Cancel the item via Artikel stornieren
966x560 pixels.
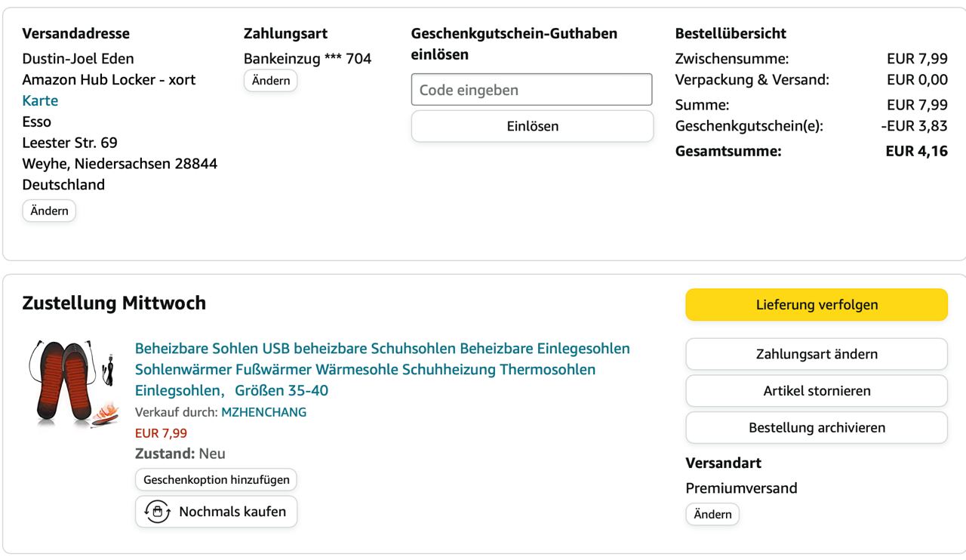[x=817, y=391]
